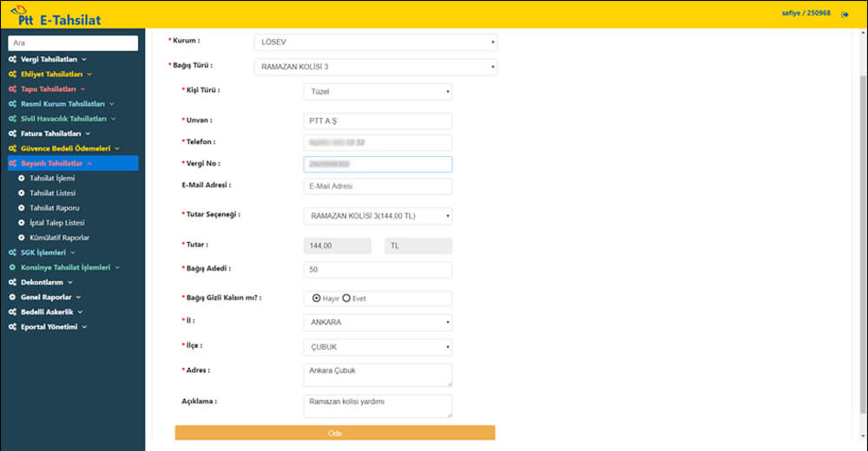868x451 pixels.
Task: Select the Evet radio button
Action: (346, 298)
